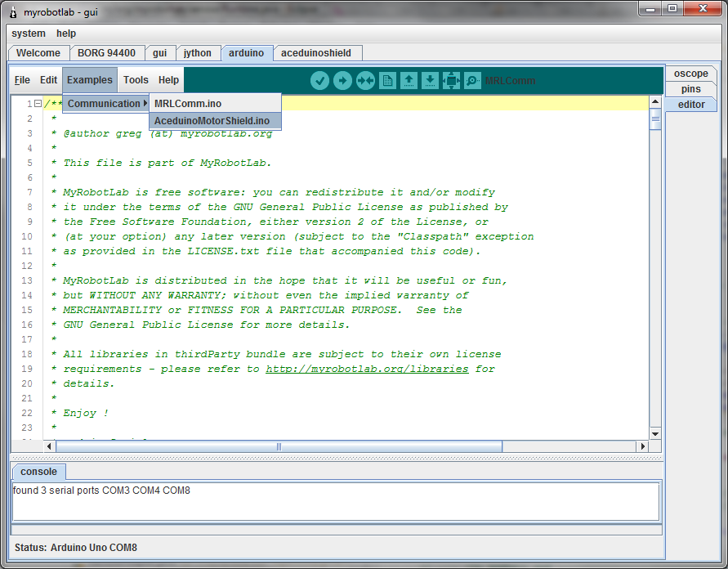Click the myrobotlab window title icon
728x569 pixels.
(13, 12)
